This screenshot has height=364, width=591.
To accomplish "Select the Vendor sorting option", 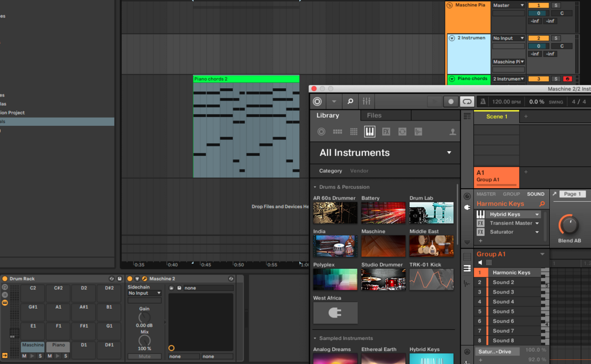I will (x=359, y=171).
